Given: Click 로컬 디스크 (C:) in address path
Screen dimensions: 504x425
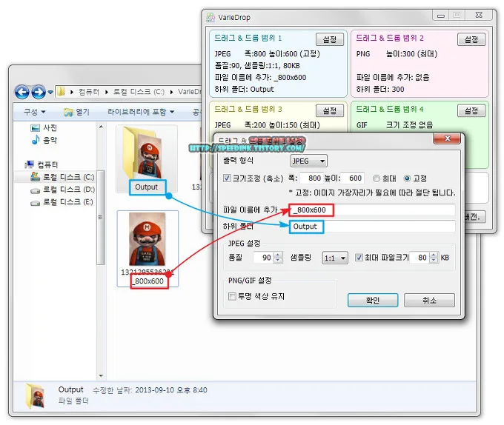Looking at the screenshot, I should [139, 92].
